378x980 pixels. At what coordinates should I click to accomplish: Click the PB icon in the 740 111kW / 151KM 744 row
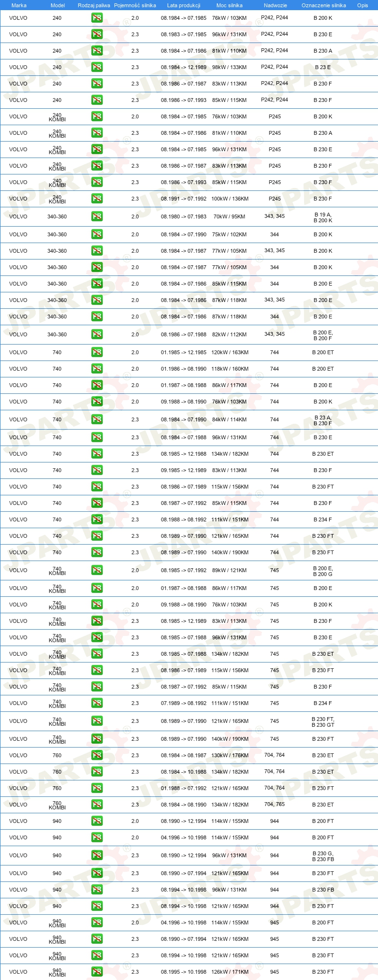(97, 519)
